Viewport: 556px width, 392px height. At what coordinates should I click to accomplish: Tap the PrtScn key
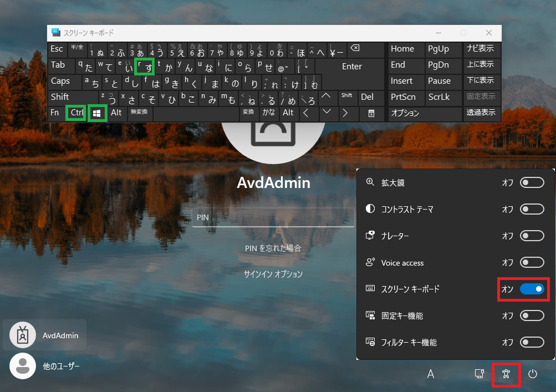tap(406, 97)
